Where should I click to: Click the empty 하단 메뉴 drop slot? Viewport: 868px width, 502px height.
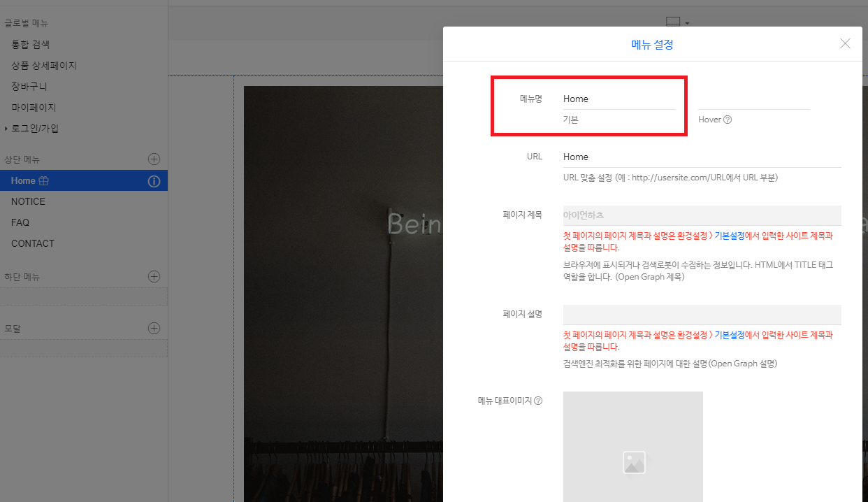84,296
